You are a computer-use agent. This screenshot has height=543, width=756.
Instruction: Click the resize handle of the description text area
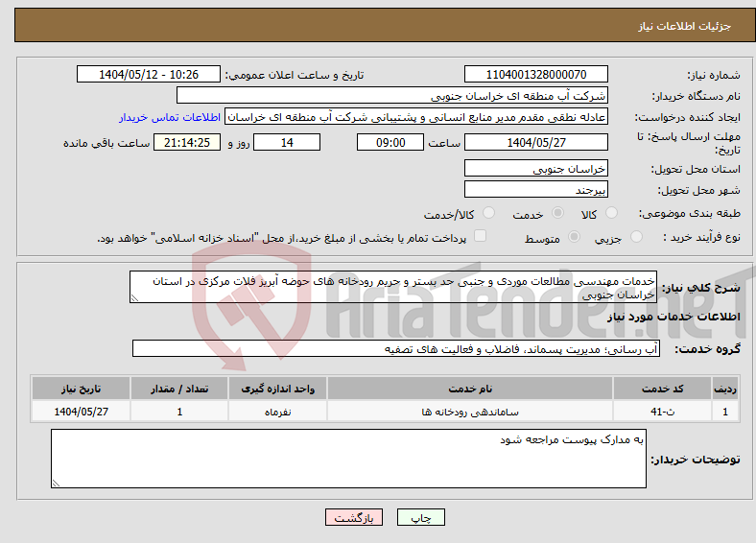(134, 298)
